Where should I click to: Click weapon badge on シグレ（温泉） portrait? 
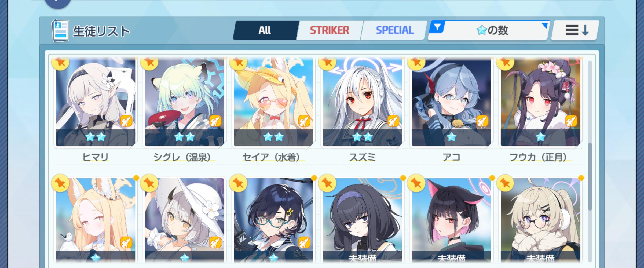pyautogui.click(x=215, y=121)
